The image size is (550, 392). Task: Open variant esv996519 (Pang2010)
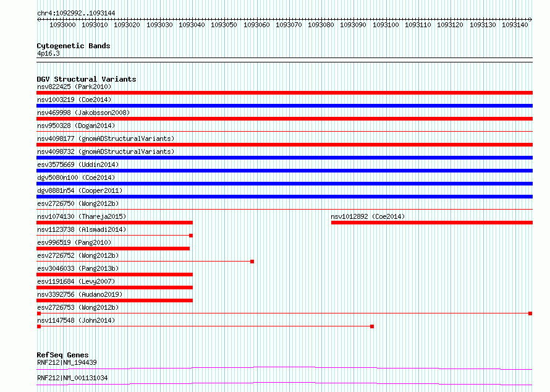pyautogui.click(x=74, y=242)
